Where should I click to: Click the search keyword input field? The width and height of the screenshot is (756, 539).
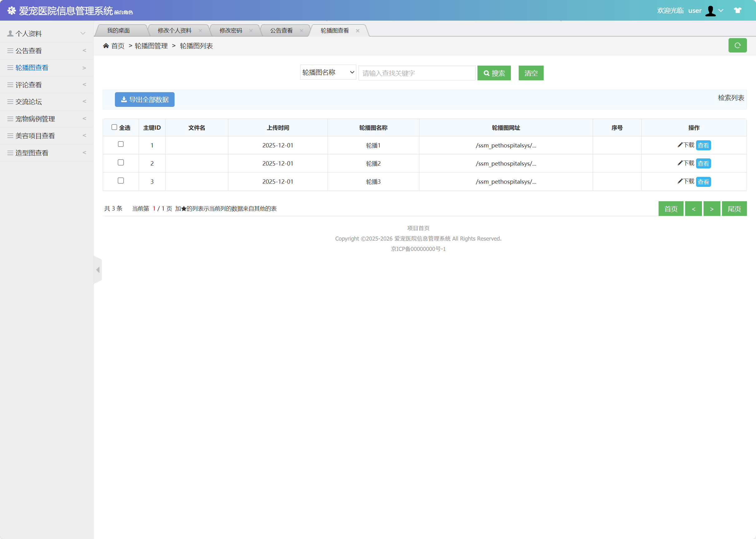(x=417, y=73)
